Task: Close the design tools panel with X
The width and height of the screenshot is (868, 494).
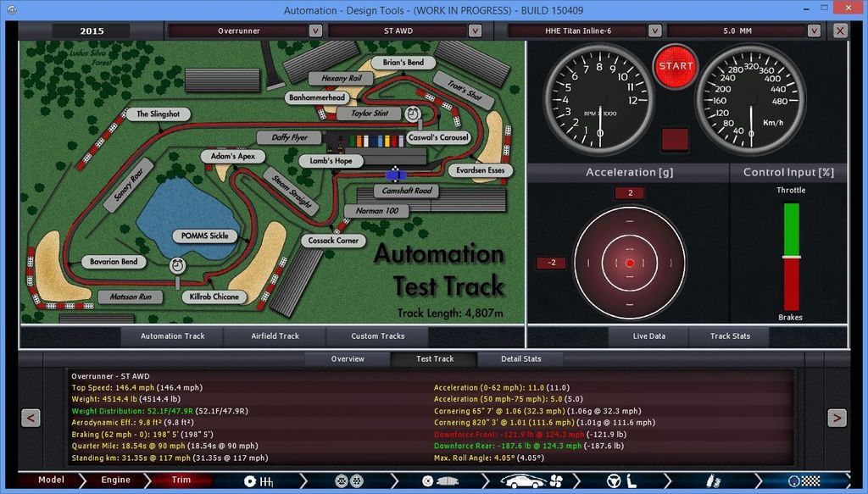Action: tap(840, 31)
